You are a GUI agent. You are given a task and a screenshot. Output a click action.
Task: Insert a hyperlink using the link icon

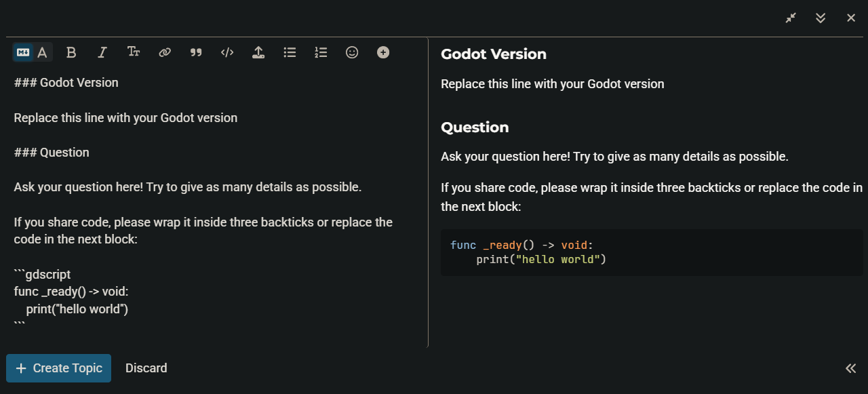(165, 52)
